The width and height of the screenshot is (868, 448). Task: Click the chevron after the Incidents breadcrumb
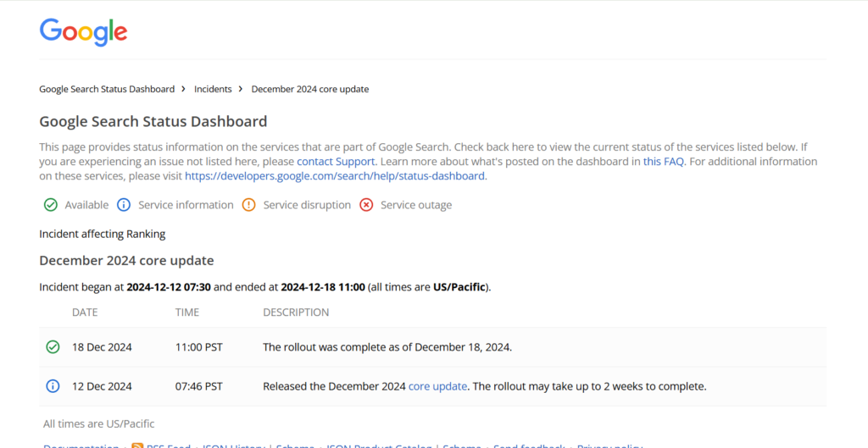coord(242,88)
